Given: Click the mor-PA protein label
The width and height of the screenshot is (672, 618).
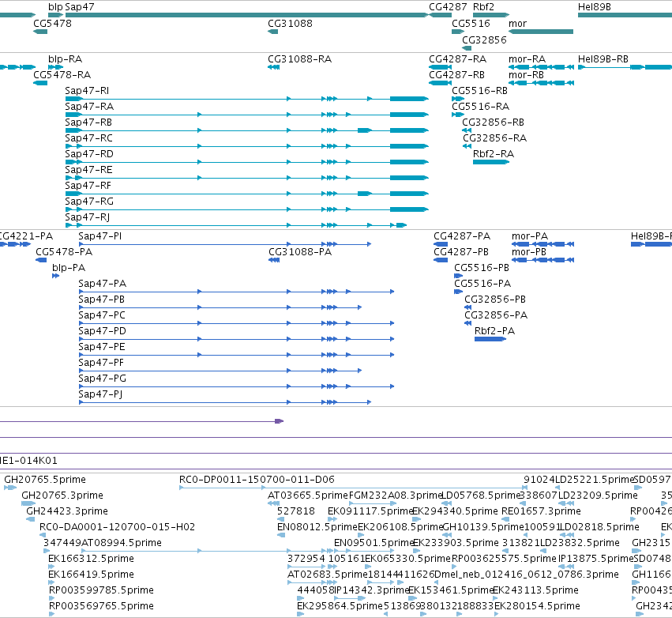Looking at the screenshot, I should tap(530, 236).
